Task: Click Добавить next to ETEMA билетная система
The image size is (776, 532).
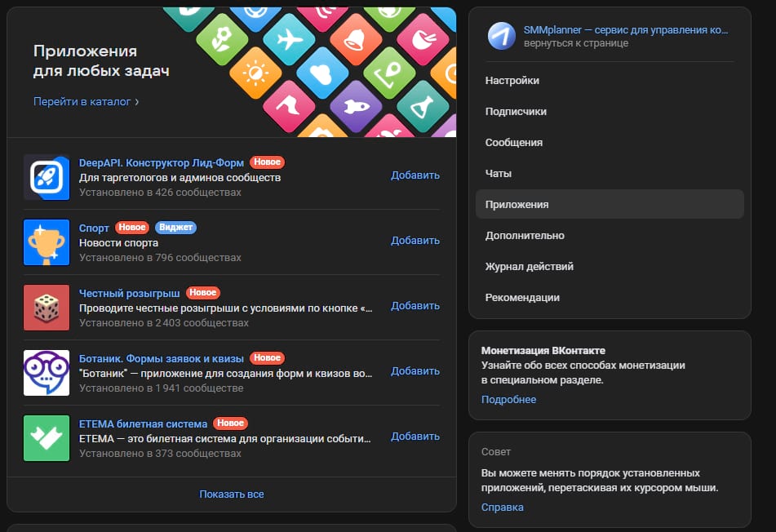Action: coord(416,436)
